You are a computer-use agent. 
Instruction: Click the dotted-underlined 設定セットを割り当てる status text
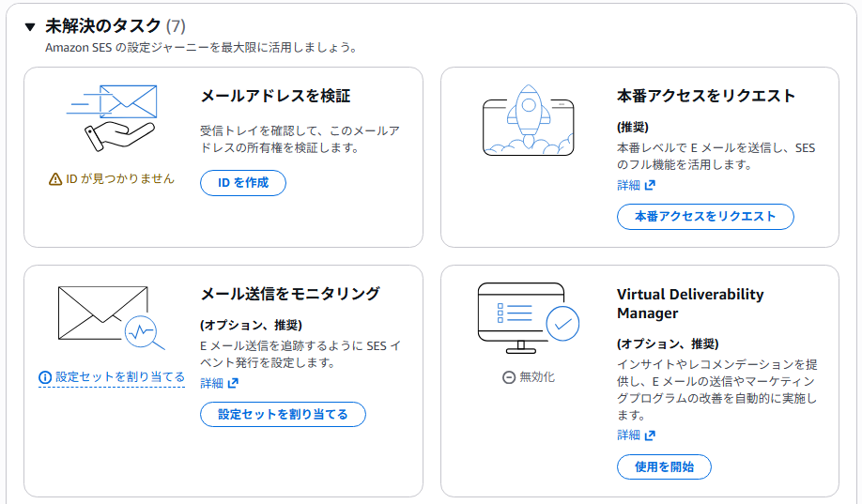click(120, 377)
